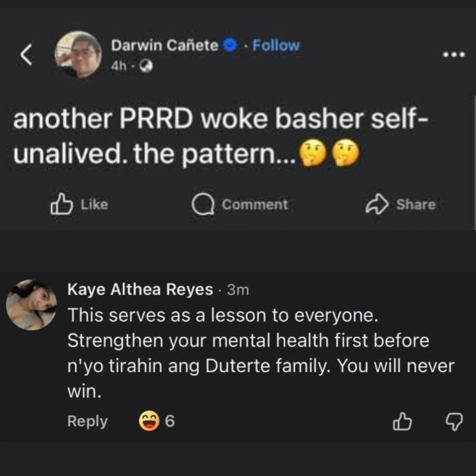Viewport: 476px width, 476px height.
Task: View Darwin Cañete's profile picture
Action: click(78, 54)
